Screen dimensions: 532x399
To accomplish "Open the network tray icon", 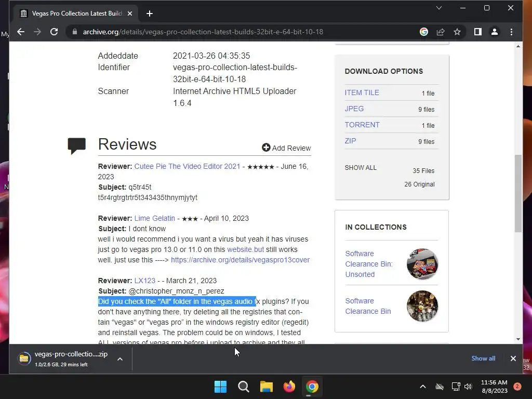I will (x=456, y=387).
